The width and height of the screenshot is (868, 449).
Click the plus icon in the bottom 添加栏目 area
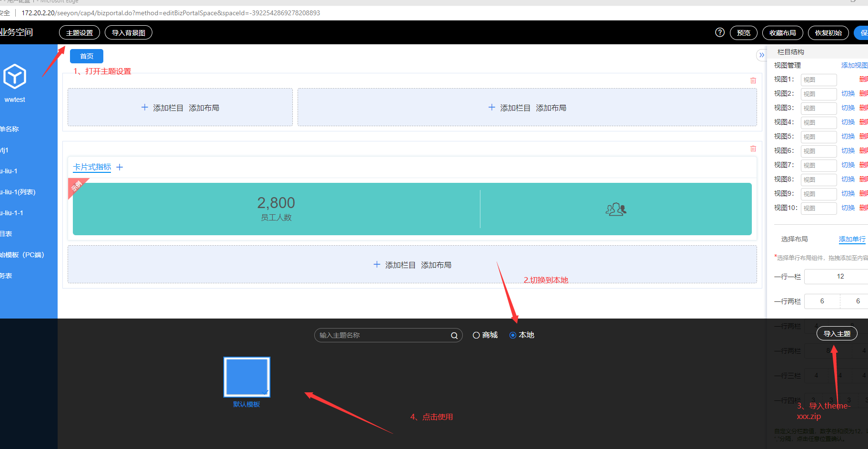377,265
